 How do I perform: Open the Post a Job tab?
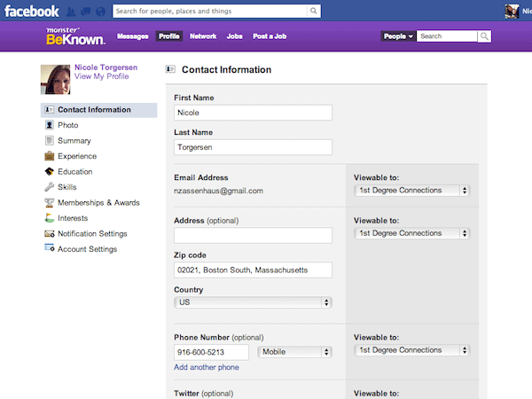270,36
